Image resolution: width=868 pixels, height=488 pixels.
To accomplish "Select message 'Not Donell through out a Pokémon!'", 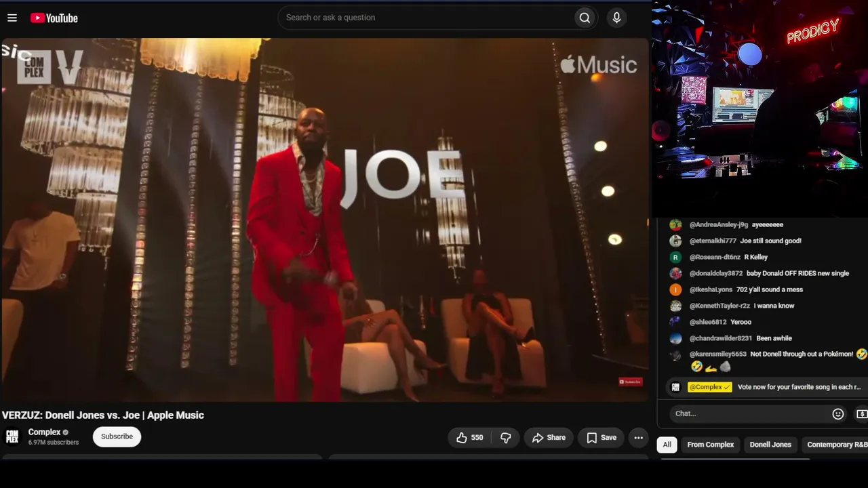I will point(802,354).
